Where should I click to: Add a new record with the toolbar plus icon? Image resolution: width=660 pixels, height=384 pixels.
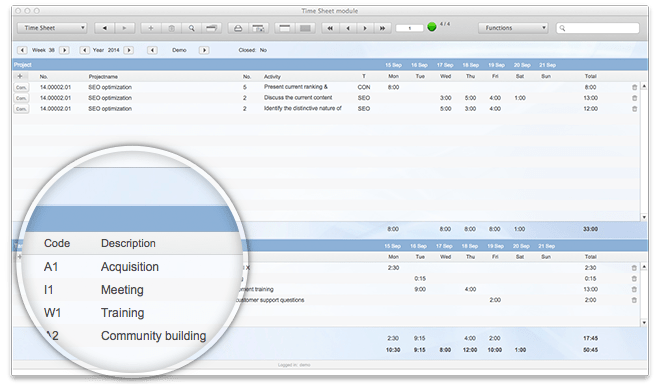coord(151,28)
